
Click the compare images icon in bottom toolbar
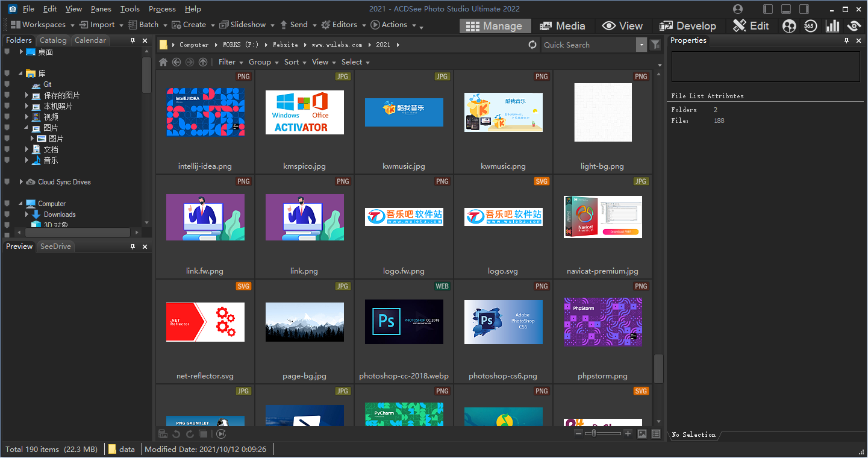(x=204, y=434)
